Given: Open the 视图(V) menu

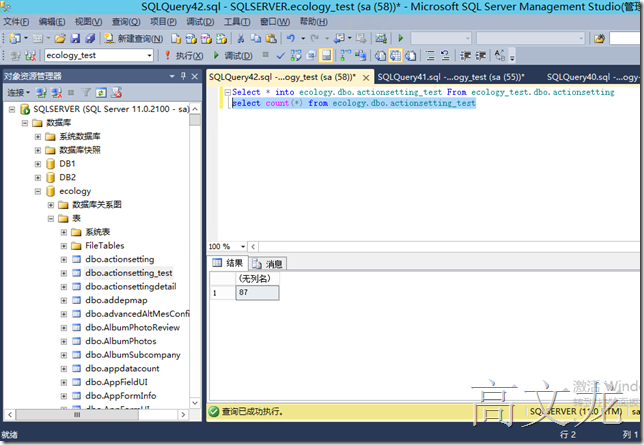Looking at the screenshot, I should [x=88, y=21].
